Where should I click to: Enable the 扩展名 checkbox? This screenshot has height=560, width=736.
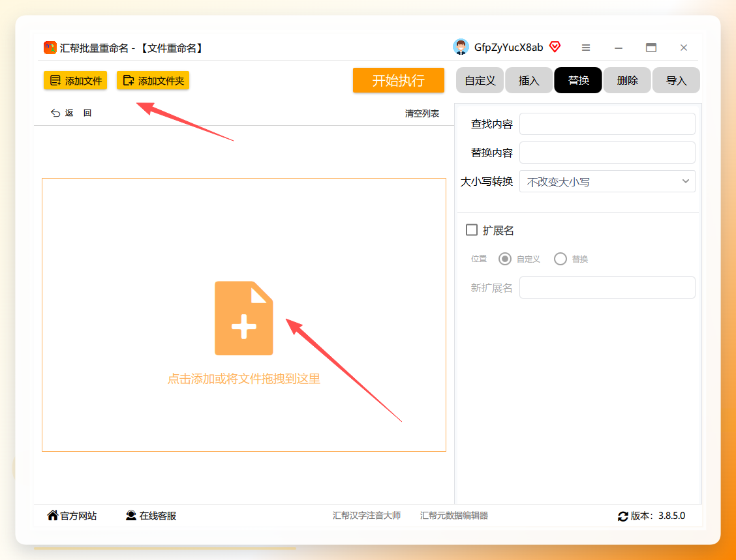point(472,230)
